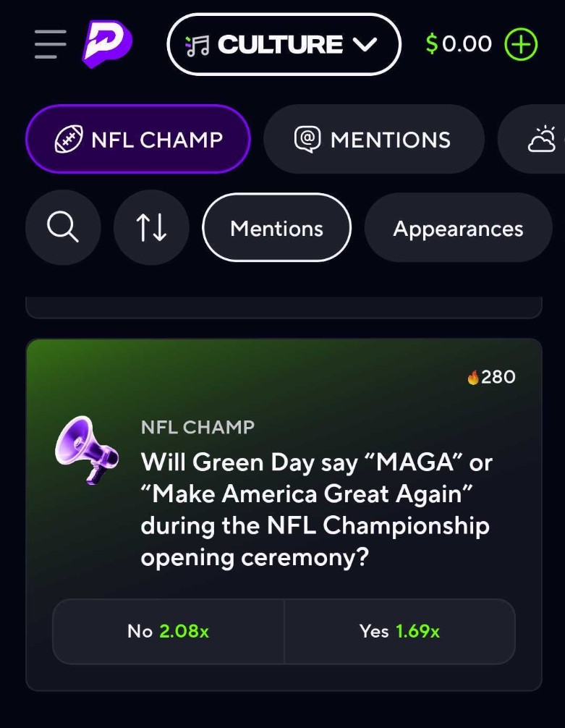Expand the CULTURE category dropdown
The image size is (565, 728).
(283, 45)
